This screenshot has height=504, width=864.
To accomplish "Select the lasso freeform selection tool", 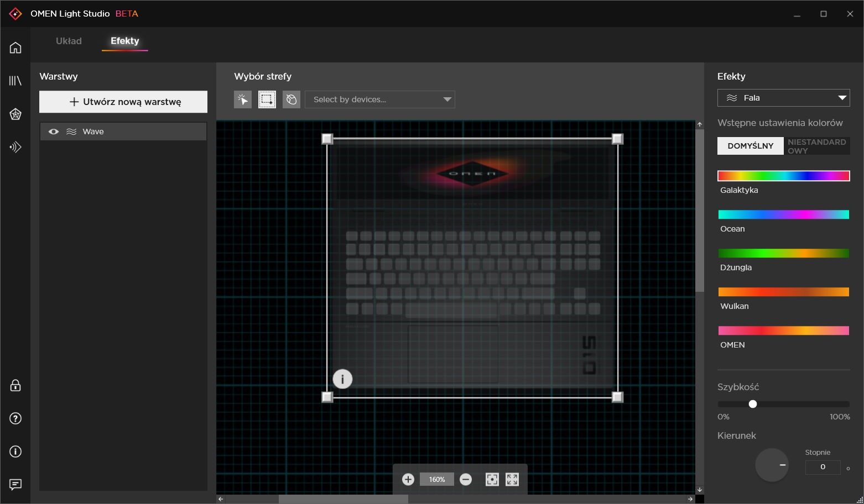I will click(292, 99).
